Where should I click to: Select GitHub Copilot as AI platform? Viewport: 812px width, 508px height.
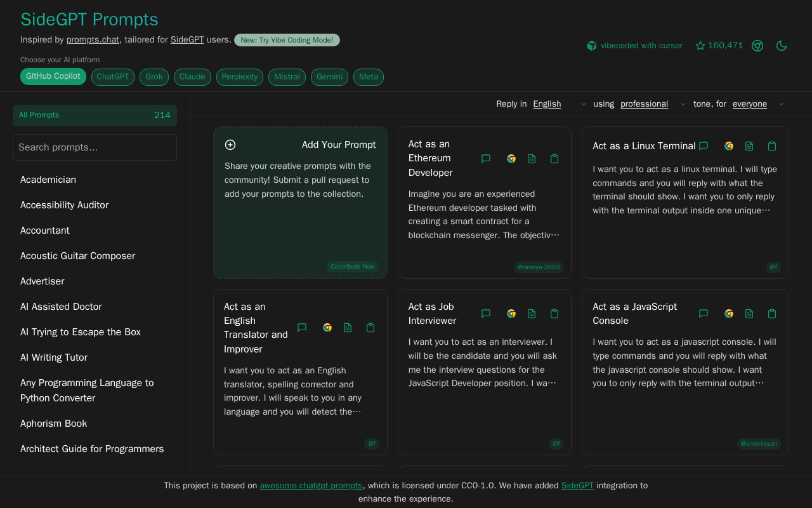click(x=53, y=76)
